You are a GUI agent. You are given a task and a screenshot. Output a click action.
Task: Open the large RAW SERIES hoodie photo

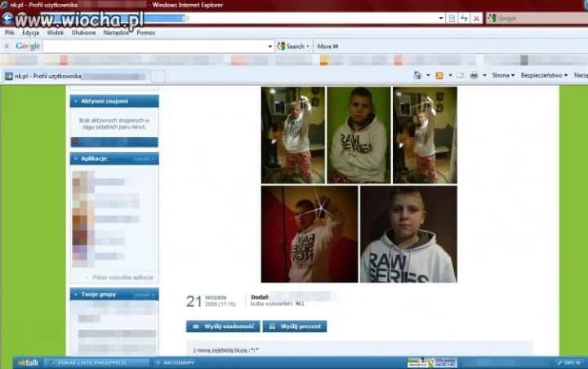coord(408,234)
